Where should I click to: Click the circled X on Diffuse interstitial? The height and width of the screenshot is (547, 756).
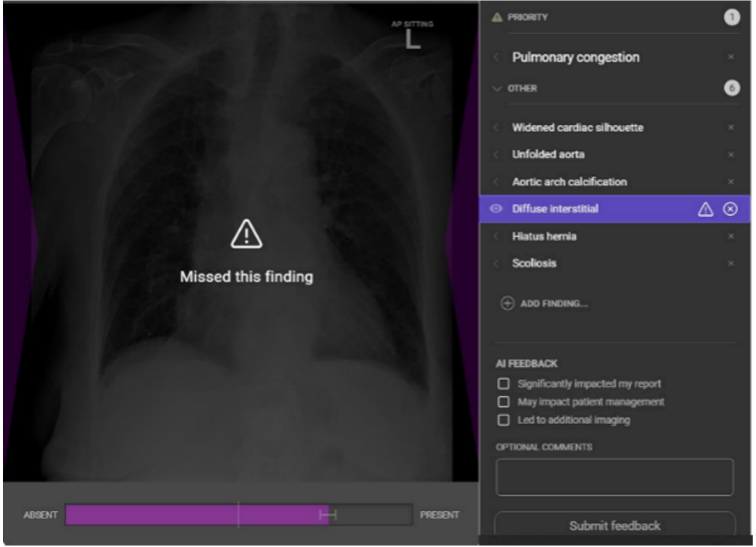(730, 209)
